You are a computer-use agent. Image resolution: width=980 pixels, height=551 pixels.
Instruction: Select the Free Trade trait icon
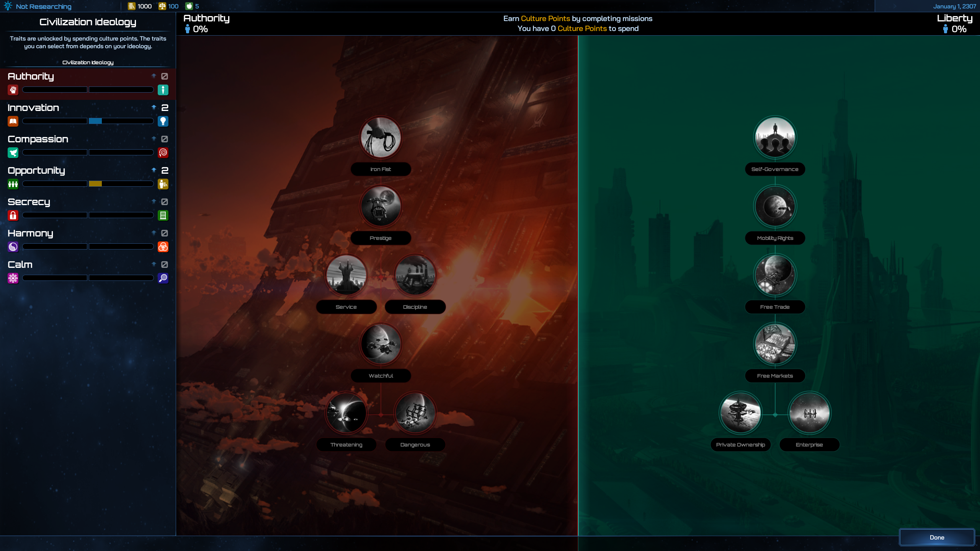[775, 275]
